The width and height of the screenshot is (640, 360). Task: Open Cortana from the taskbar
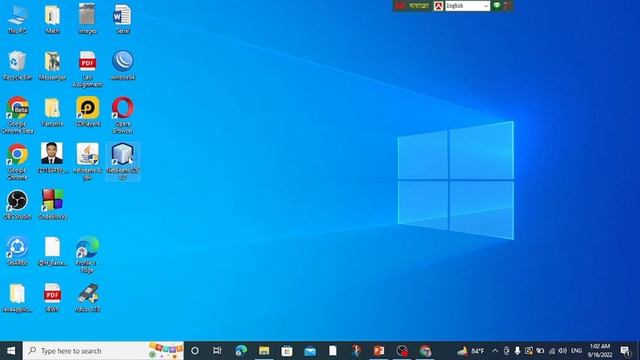pyautogui.click(x=195, y=351)
